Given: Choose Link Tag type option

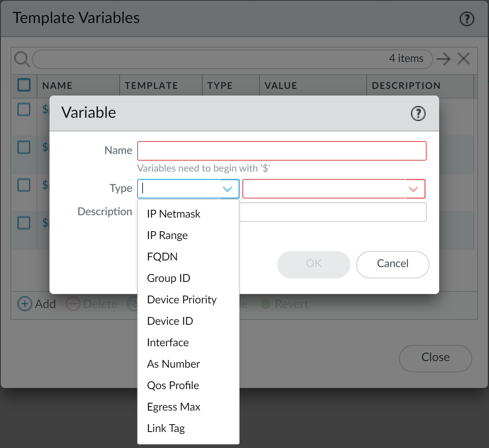Looking at the screenshot, I should [x=166, y=428].
